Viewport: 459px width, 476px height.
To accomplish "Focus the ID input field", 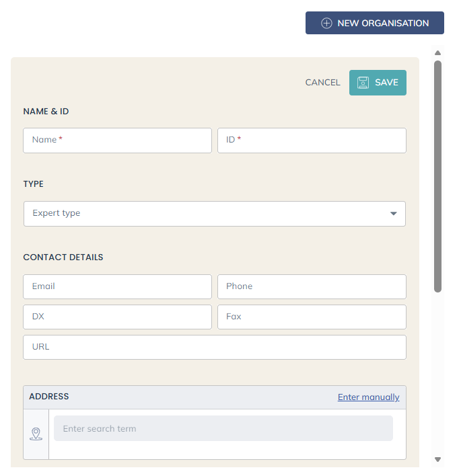I will [312, 141].
